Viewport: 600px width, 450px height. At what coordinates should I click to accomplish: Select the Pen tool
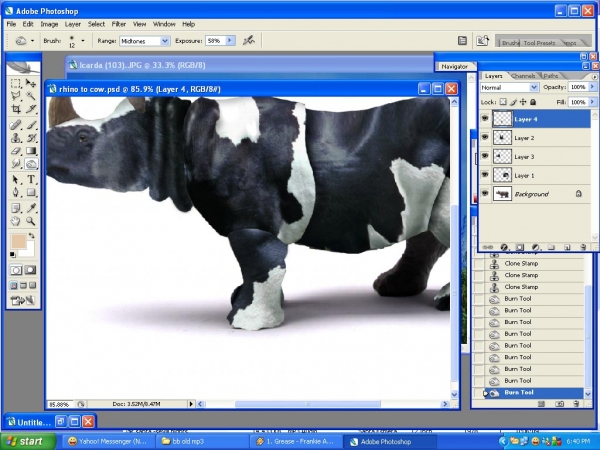(x=16, y=192)
